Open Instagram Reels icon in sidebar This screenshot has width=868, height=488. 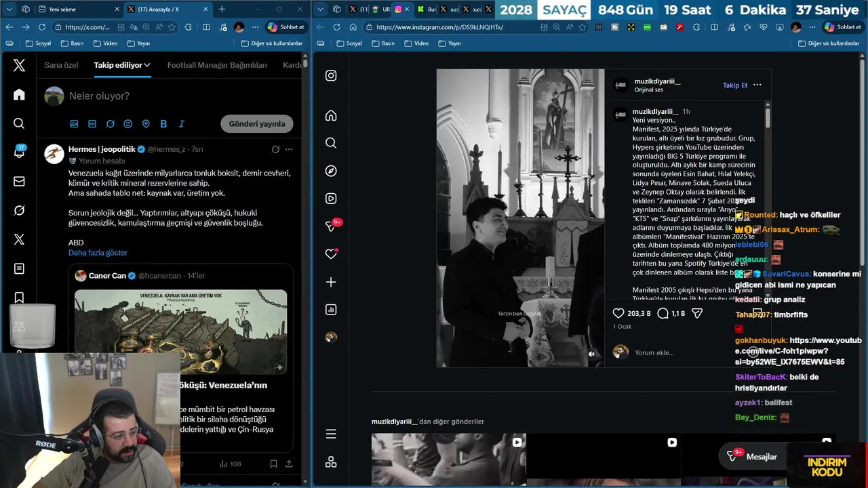coord(331,199)
